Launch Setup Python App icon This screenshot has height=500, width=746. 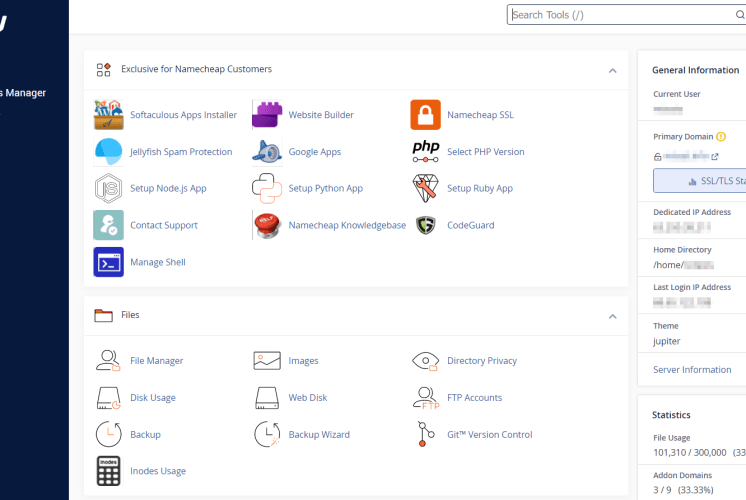pos(267,188)
